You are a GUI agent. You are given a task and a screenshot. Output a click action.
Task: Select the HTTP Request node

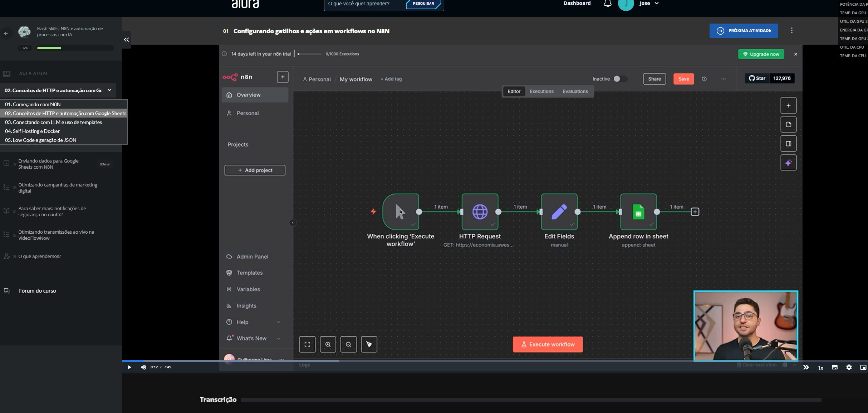pyautogui.click(x=480, y=212)
